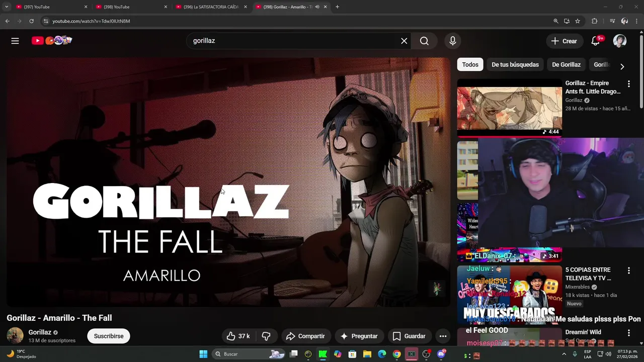The height and width of the screenshot is (362, 644).
Task: Click the main Amarillo video player
Action: [228, 182]
